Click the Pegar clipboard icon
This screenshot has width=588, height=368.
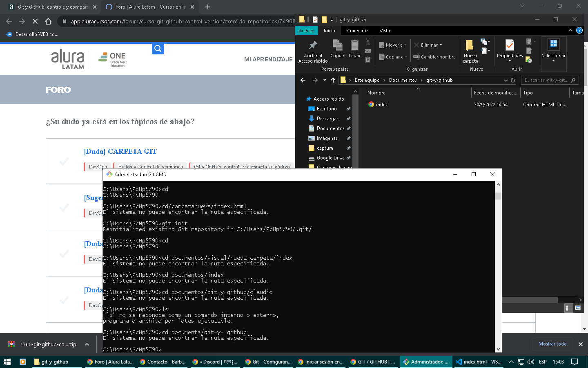(354, 45)
